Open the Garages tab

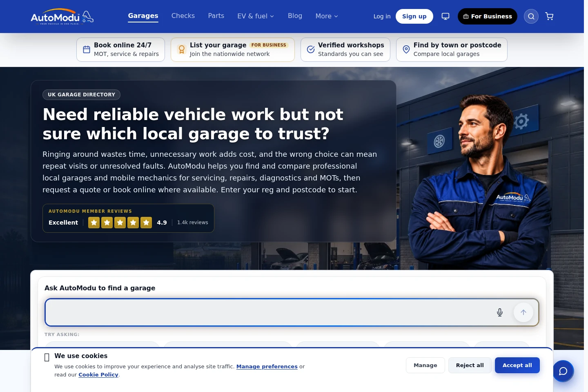coord(143,16)
